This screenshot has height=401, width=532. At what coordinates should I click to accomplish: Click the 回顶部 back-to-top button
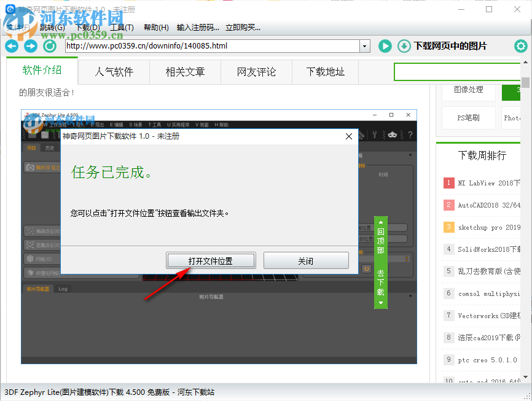[380, 240]
